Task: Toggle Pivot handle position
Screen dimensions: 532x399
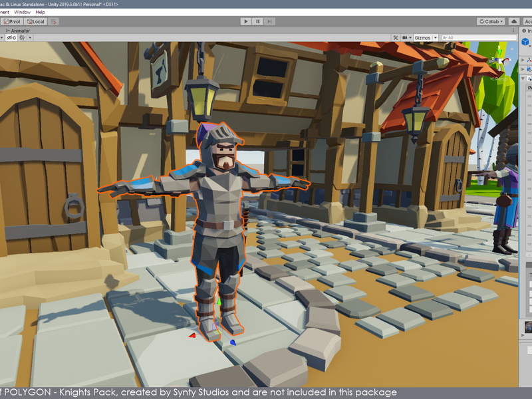Action: click(11, 21)
